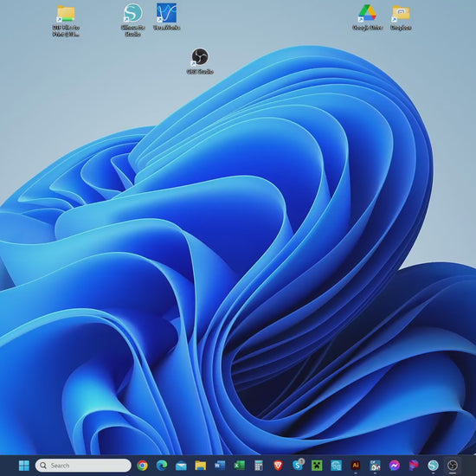Launch the Brave browser from the taskbar

[x=278, y=465]
